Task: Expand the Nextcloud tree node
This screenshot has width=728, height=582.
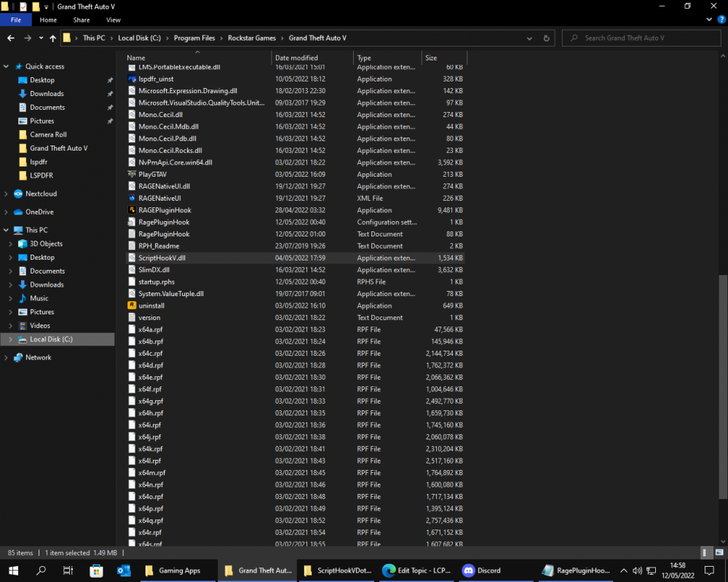Action: [6, 194]
